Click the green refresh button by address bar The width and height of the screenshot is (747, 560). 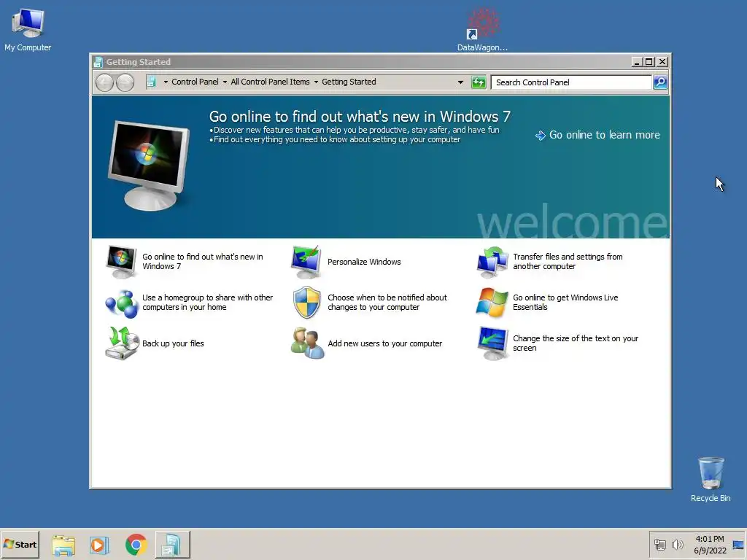[479, 82]
